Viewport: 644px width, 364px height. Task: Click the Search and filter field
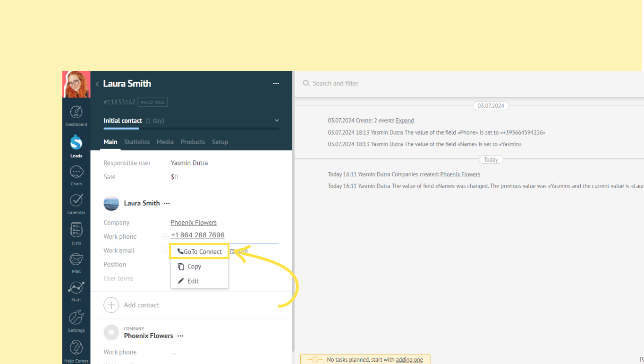[335, 84]
